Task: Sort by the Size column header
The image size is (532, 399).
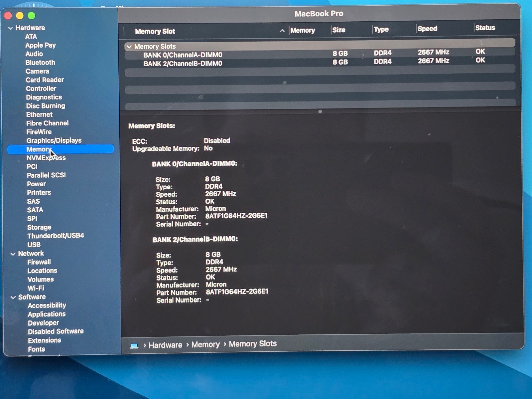Action: point(339,30)
